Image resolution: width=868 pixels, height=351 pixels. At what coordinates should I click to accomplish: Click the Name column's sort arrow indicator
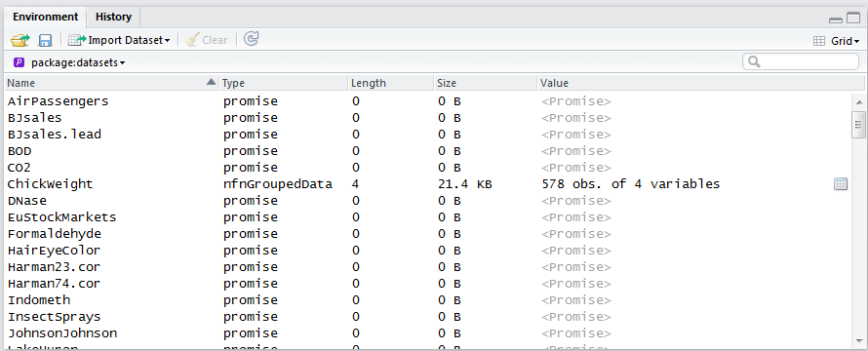(x=211, y=82)
